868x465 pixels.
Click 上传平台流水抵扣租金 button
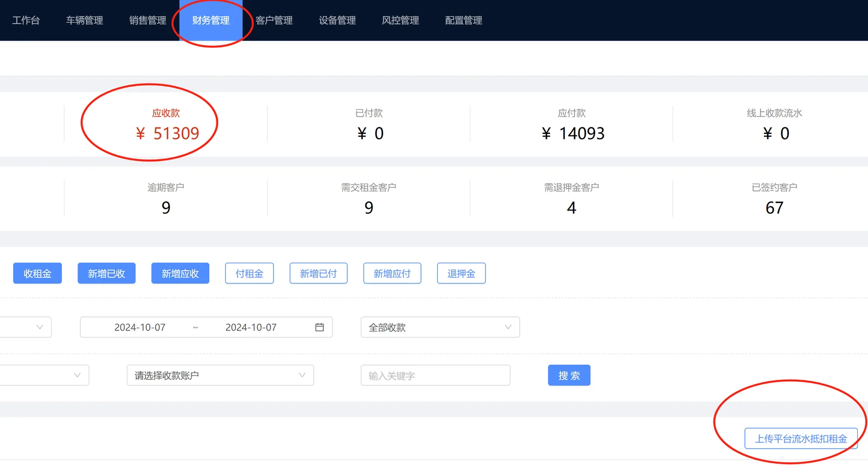pyautogui.click(x=801, y=438)
